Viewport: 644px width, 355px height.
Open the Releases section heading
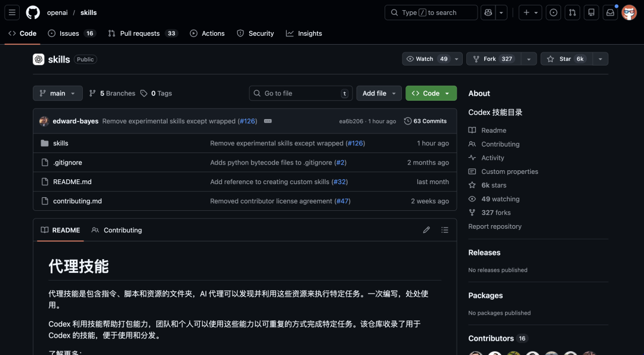[x=484, y=253]
